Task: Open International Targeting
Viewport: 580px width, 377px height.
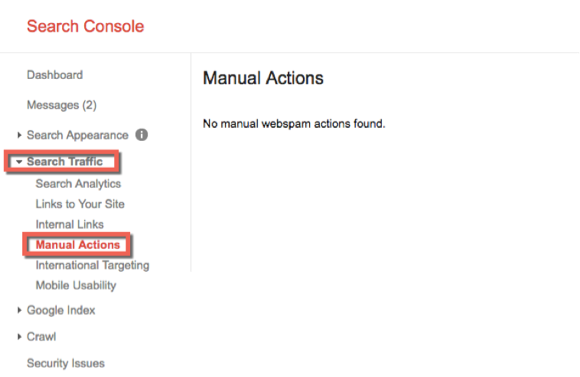Action: 92,265
